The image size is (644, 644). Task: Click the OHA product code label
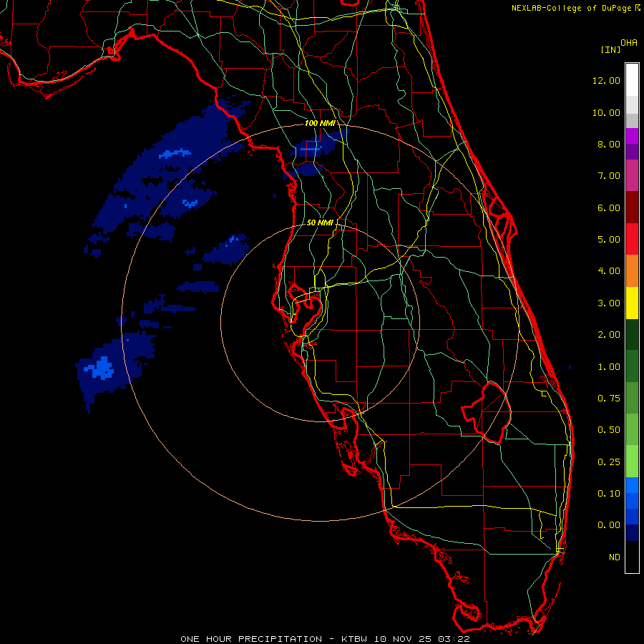click(x=629, y=42)
